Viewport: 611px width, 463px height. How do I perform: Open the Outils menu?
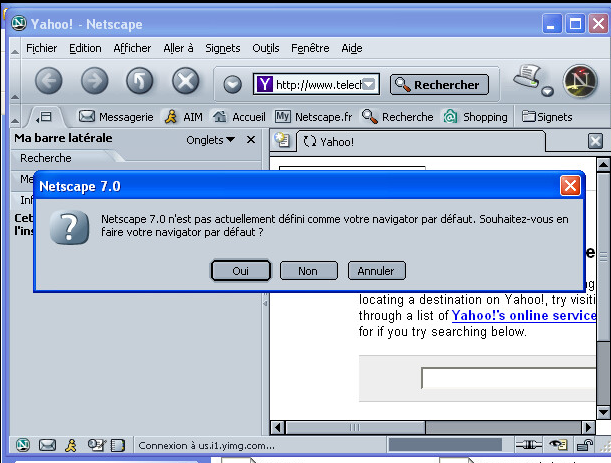(266, 48)
